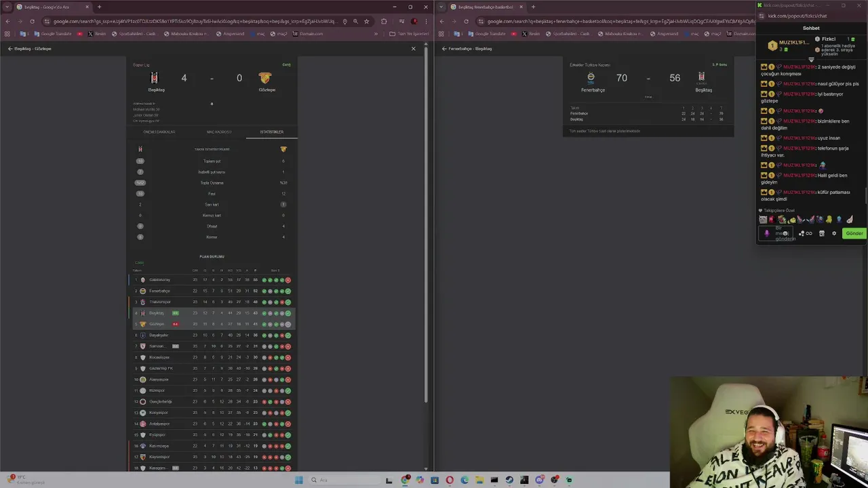Click MUZ1KL1F1... top gifter entry

click(789, 45)
